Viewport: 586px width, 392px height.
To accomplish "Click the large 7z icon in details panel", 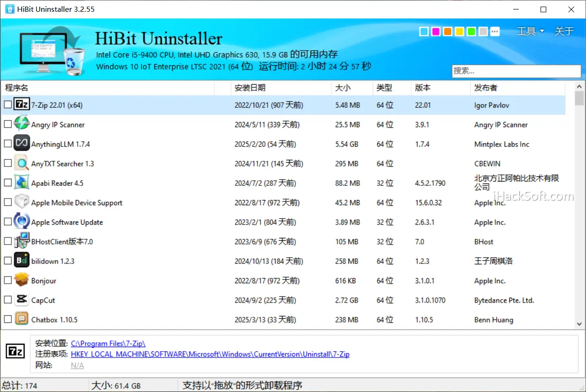I will [15, 351].
